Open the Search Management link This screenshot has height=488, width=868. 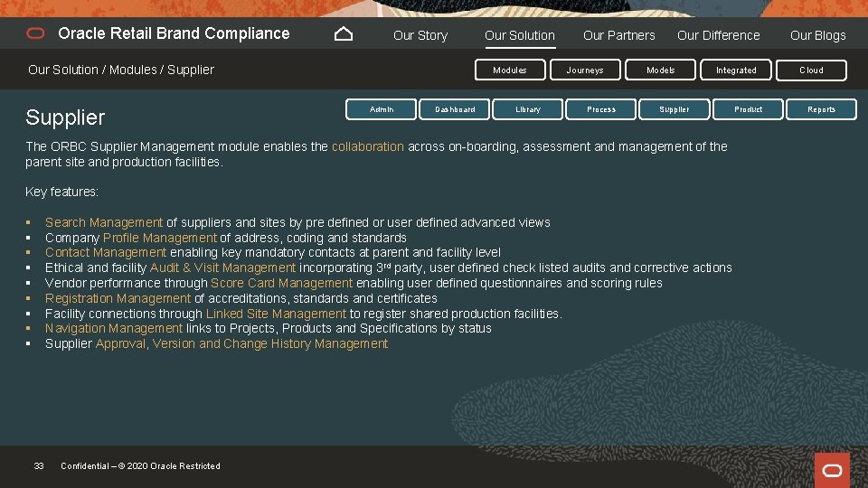pyautogui.click(x=104, y=222)
